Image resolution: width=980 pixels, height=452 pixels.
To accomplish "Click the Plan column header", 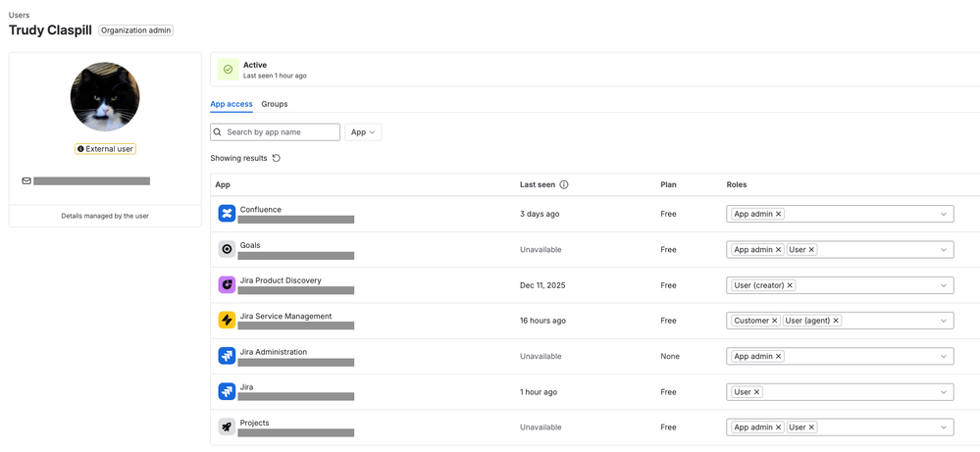I will [668, 184].
